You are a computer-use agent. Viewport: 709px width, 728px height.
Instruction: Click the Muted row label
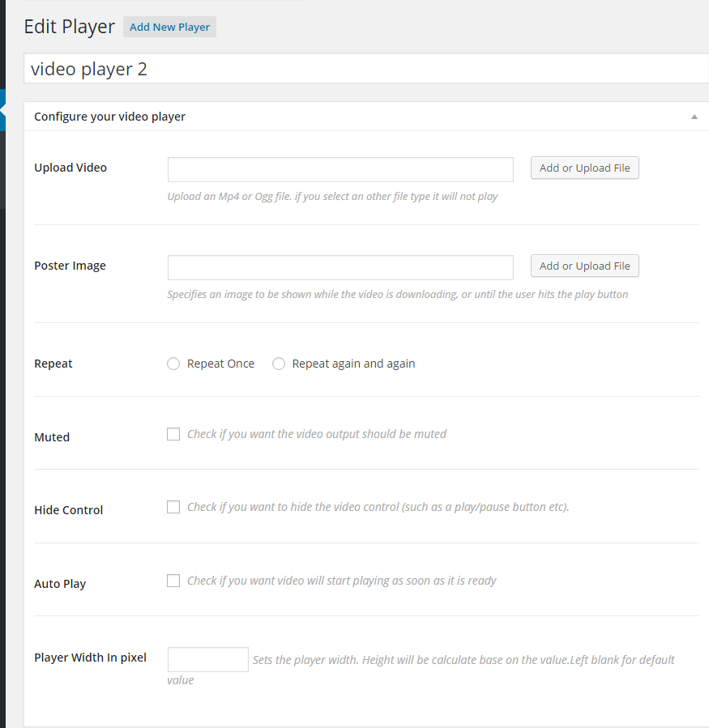52,437
